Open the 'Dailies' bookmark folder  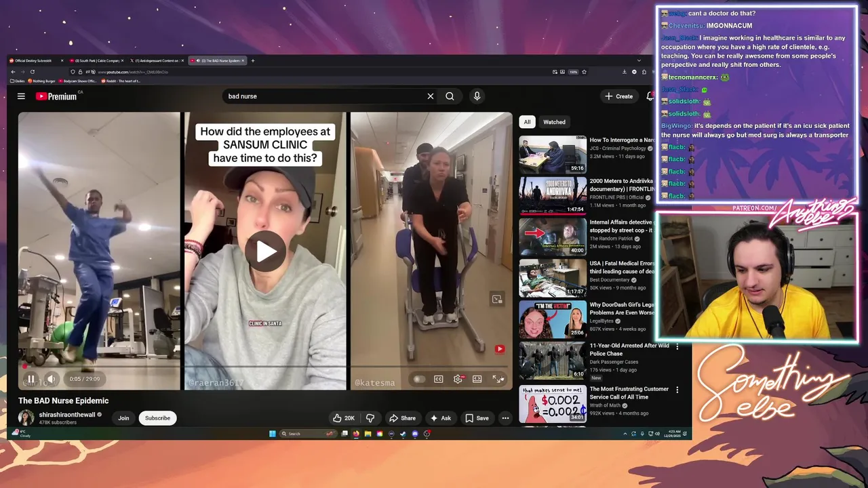coord(17,81)
